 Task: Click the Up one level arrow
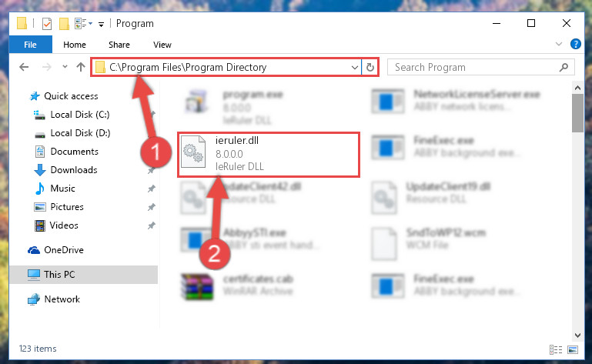(80, 67)
